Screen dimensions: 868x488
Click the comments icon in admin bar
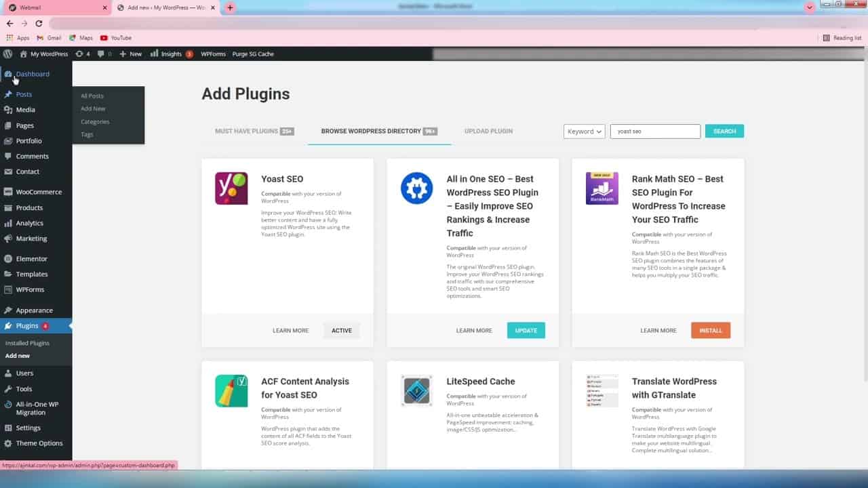click(x=104, y=54)
